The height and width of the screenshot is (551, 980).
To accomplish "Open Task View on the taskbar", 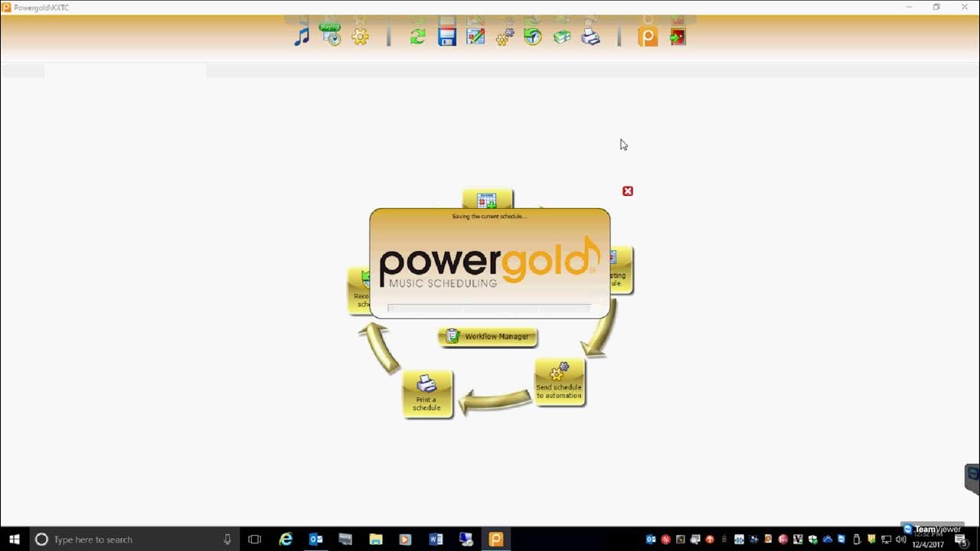I will [x=255, y=540].
